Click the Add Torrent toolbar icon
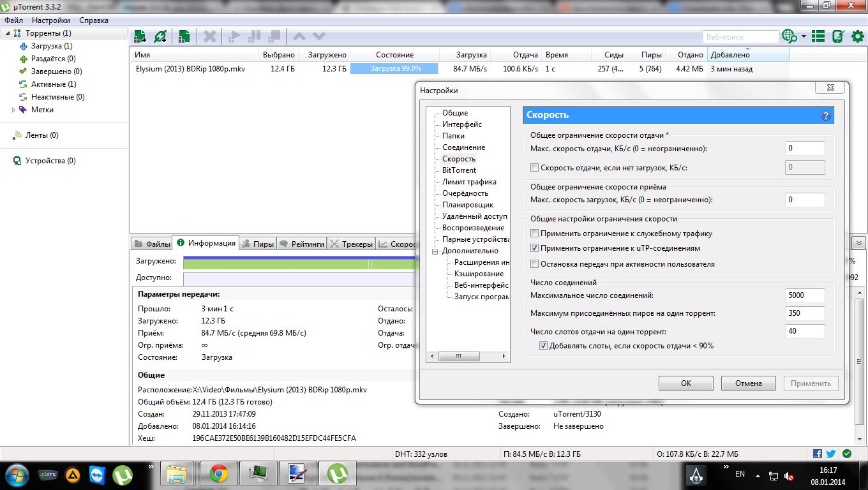Screen dimensions: 868x490 point(140,36)
